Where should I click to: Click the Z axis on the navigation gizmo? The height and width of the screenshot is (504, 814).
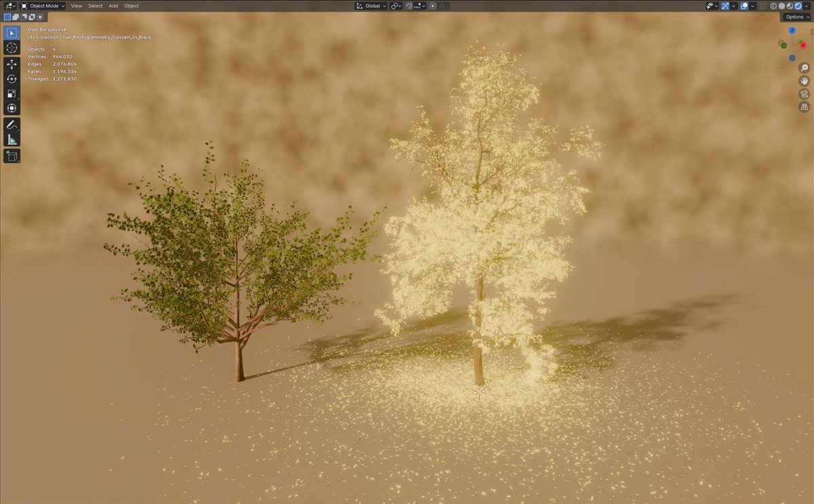[792, 30]
